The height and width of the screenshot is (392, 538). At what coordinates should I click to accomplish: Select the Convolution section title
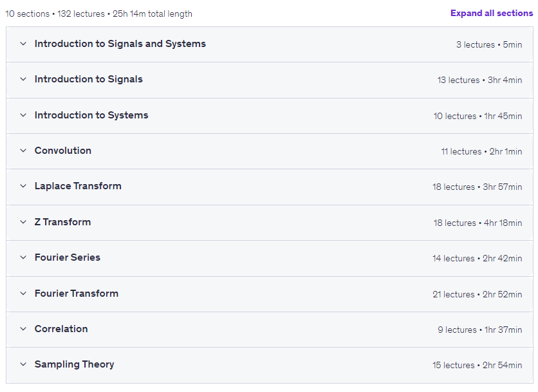tap(63, 151)
